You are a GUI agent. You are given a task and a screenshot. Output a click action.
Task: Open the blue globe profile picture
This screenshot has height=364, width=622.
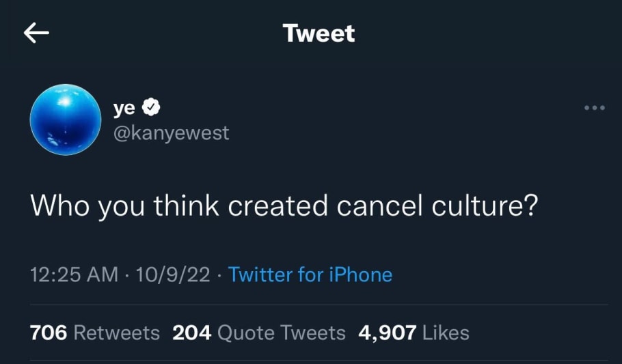[x=66, y=120]
